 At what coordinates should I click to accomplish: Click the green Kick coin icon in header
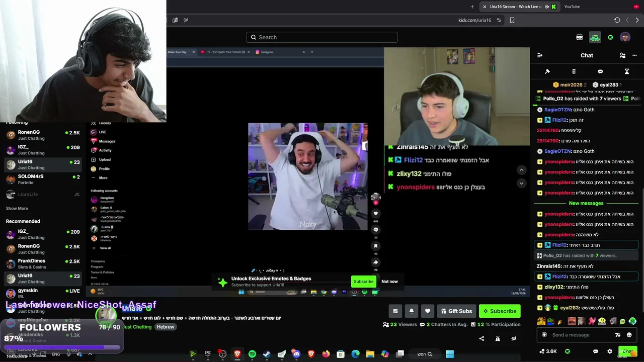(610, 37)
